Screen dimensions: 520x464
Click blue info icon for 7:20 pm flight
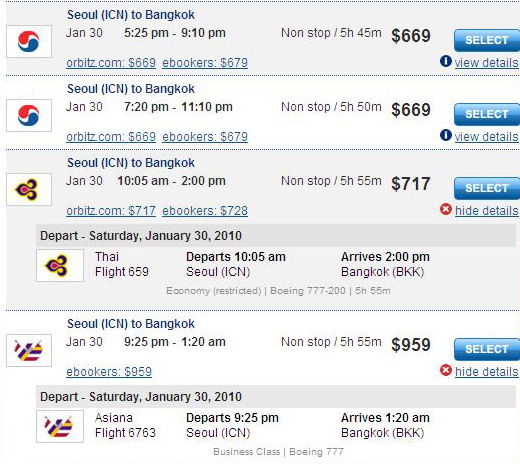point(446,135)
